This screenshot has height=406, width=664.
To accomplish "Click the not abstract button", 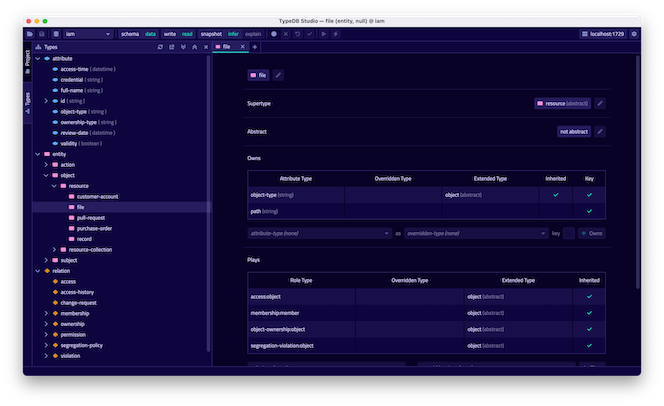I will (x=574, y=132).
